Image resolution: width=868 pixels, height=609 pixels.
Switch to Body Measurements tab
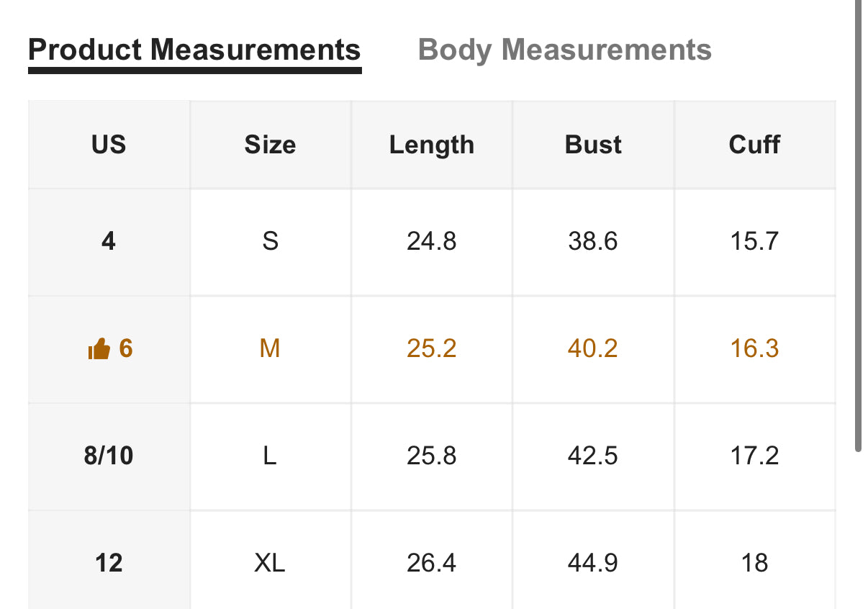[564, 50]
